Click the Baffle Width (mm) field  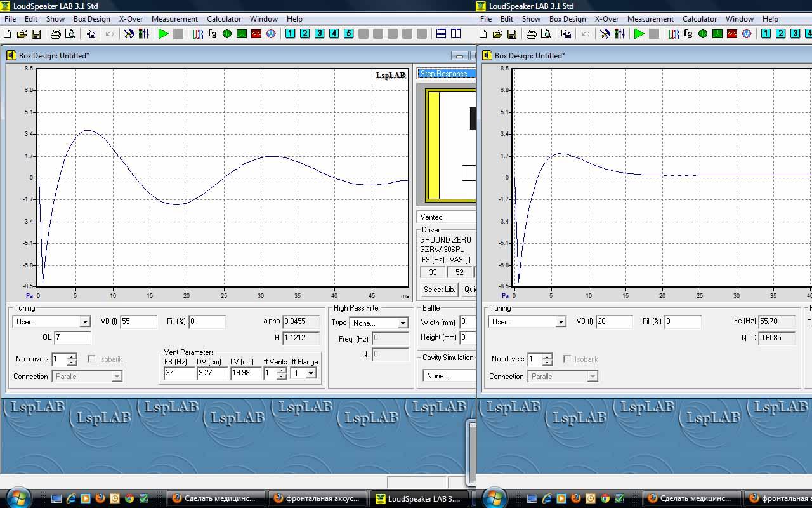pyautogui.click(x=468, y=322)
